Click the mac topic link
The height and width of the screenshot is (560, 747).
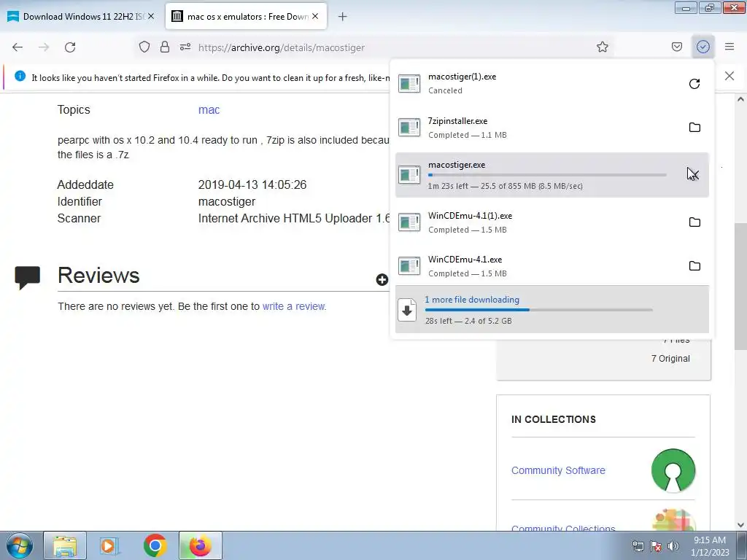pos(209,110)
